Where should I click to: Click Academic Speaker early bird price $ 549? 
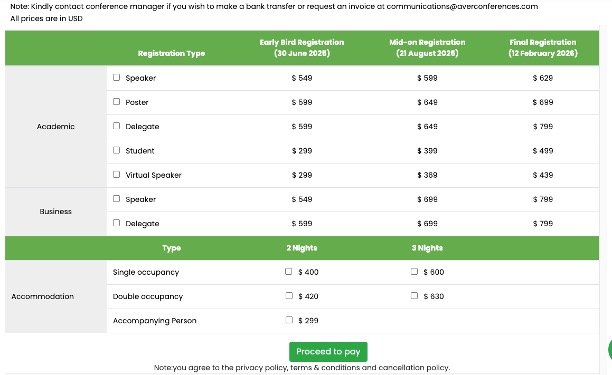click(x=302, y=78)
